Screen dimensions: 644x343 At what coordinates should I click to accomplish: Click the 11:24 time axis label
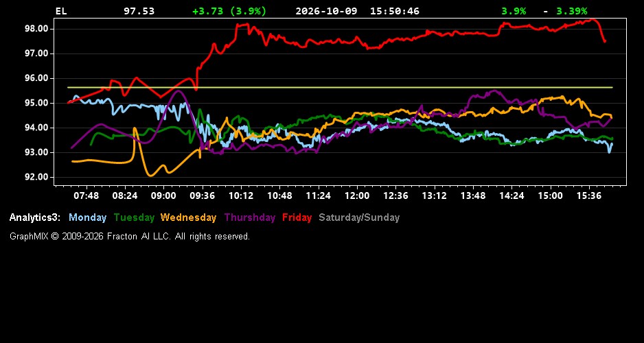(319, 196)
